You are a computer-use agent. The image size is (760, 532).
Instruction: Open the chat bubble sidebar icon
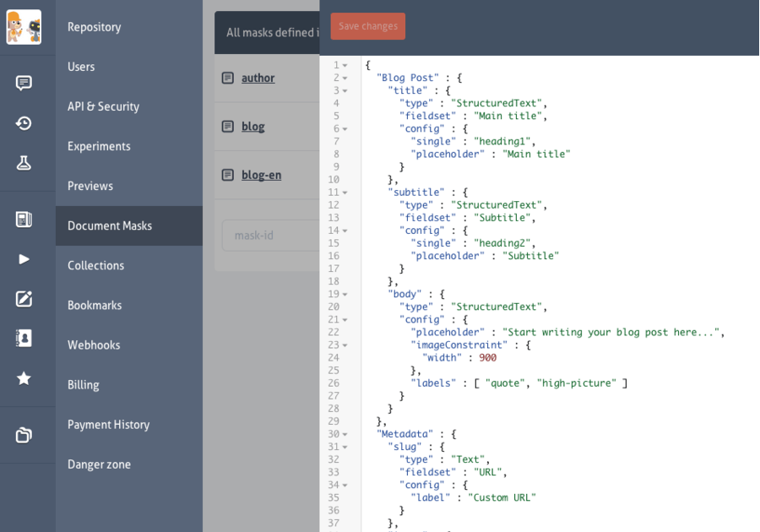click(24, 83)
